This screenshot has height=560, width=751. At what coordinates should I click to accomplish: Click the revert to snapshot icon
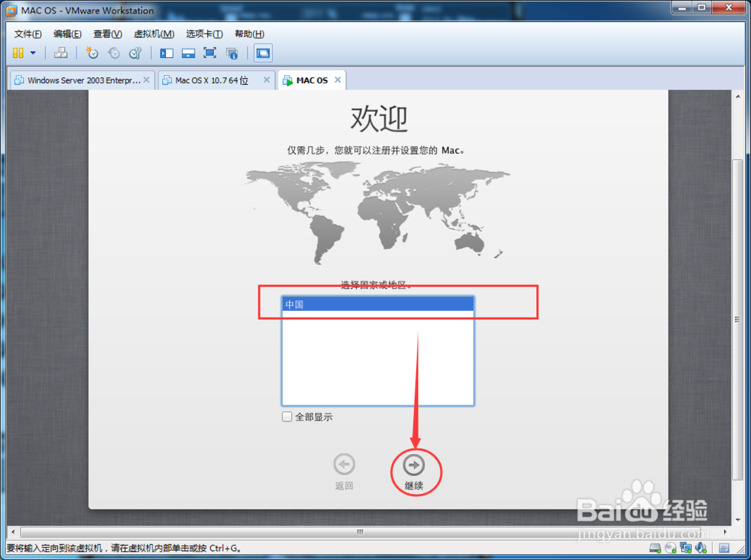point(113,53)
